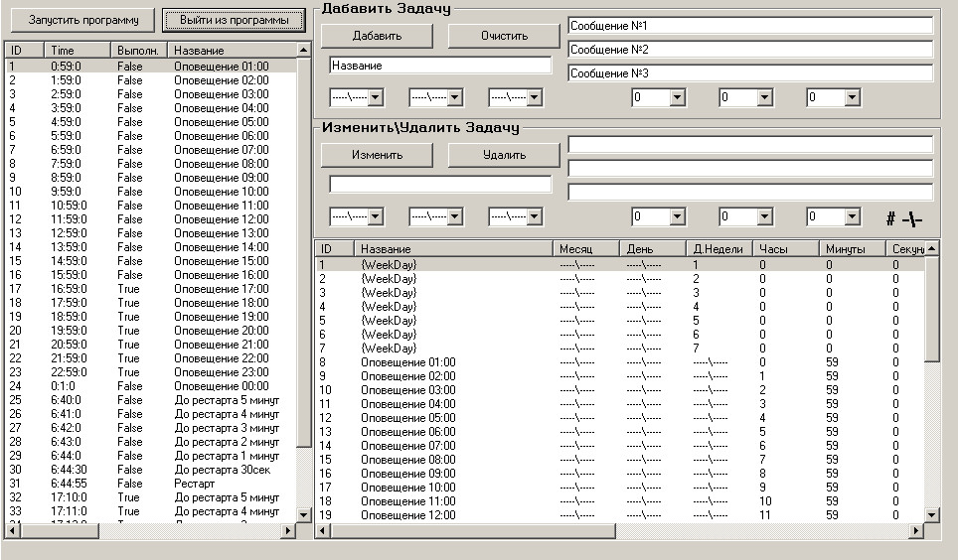Select the Оповещение 12:00 row in left list
Viewport: 958px width, 560px height.
click(x=221, y=219)
